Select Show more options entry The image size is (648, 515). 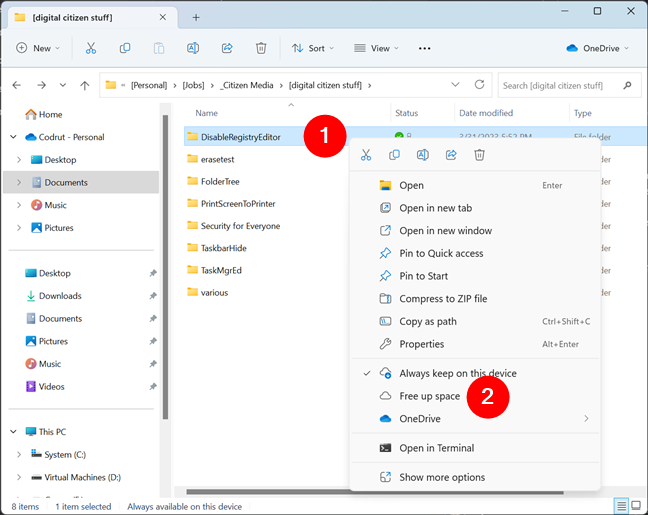[442, 477]
